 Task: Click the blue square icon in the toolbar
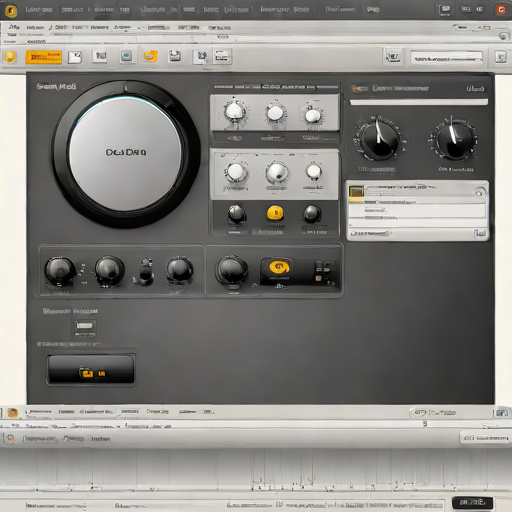(x=126, y=56)
